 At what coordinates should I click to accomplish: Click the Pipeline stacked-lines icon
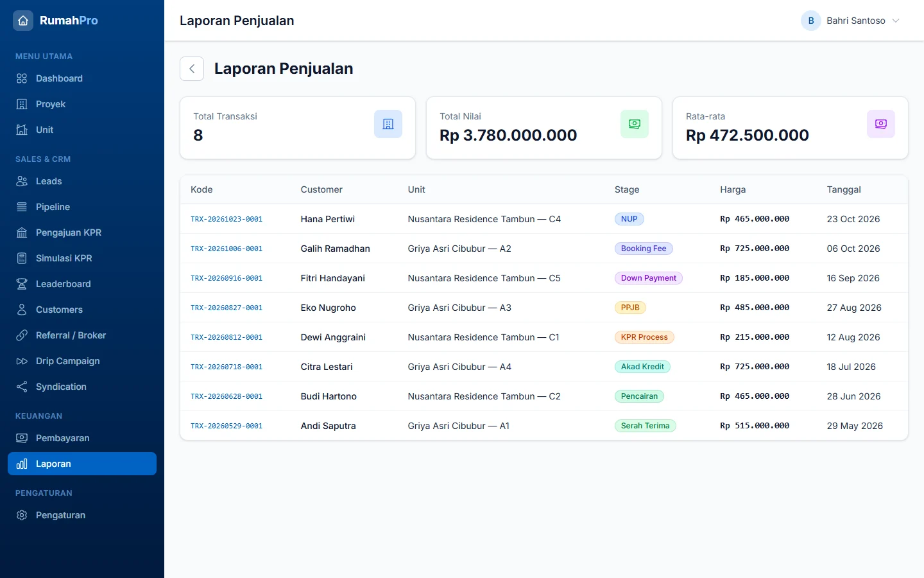tap(22, 207)
